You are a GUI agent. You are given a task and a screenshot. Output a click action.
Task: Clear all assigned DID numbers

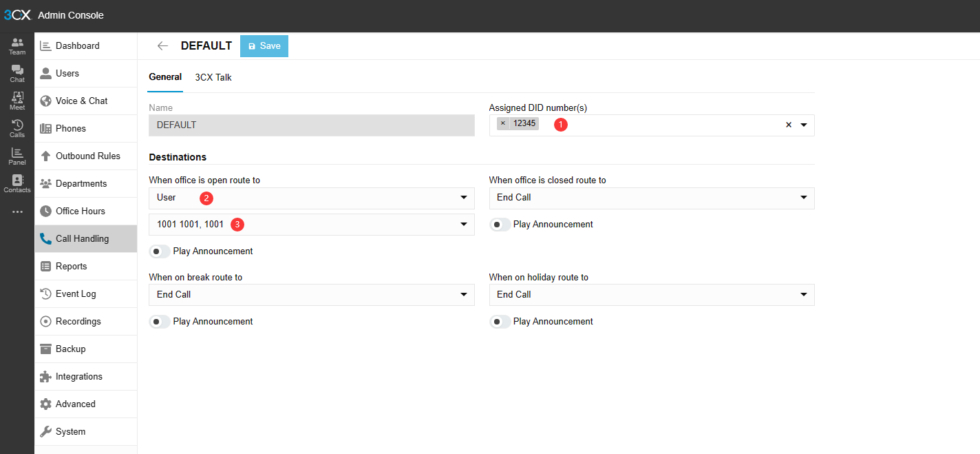pyautogui.click(x=789, y=125)
